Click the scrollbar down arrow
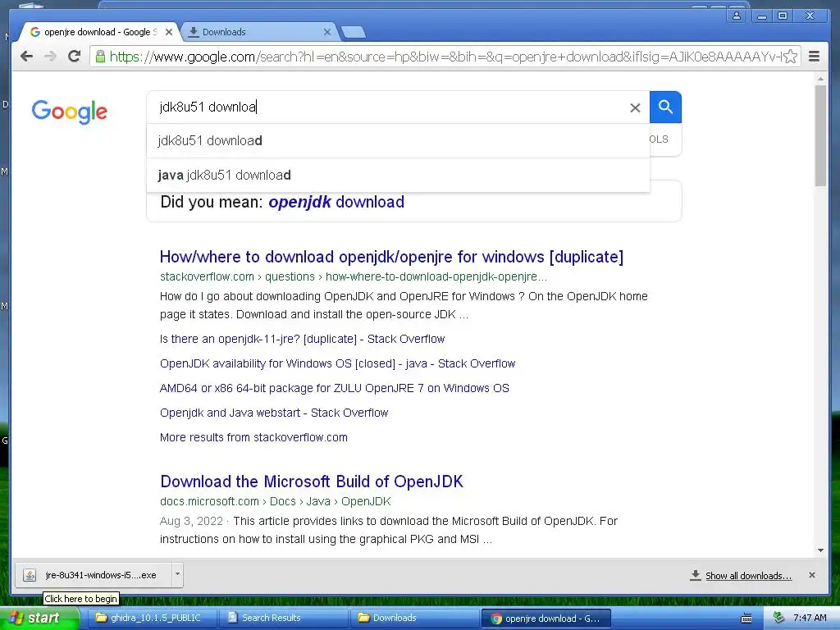The image size is (840, 630). tap(820, 550)
